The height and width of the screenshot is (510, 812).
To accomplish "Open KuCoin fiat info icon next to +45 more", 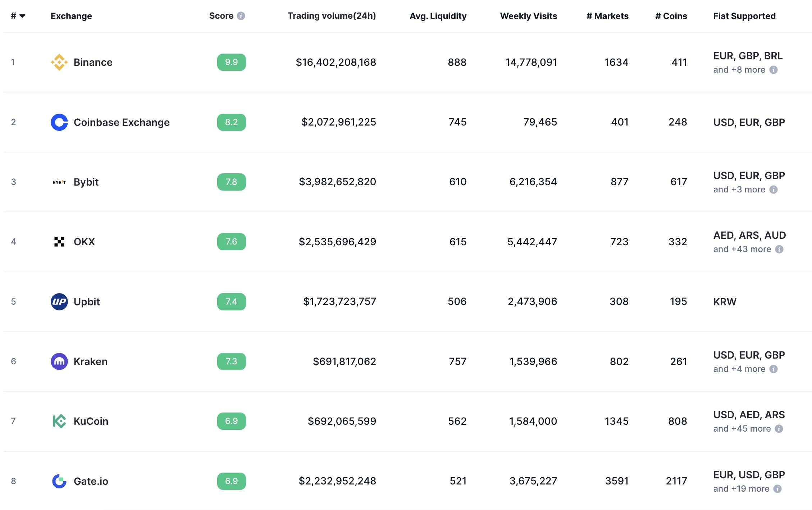I will click(x=779, y=429).
